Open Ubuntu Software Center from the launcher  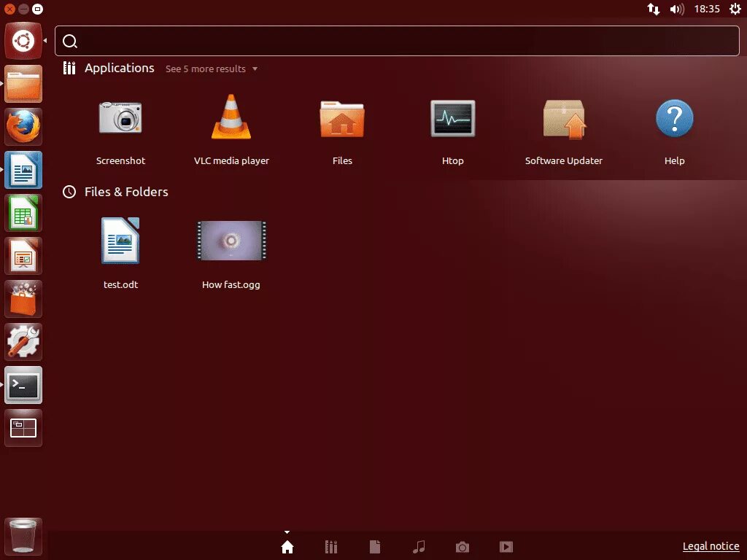23,299
